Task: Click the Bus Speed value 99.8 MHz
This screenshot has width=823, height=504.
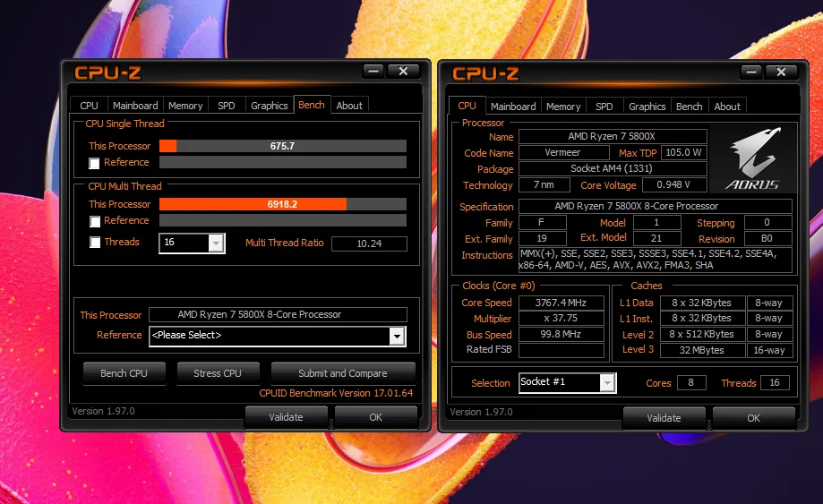Action: tap(562, 335)
